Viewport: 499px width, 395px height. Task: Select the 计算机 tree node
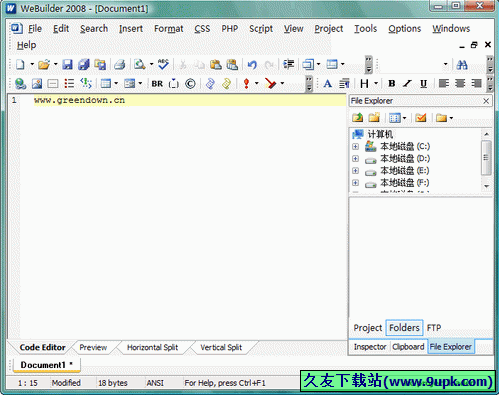coord(380,134)
